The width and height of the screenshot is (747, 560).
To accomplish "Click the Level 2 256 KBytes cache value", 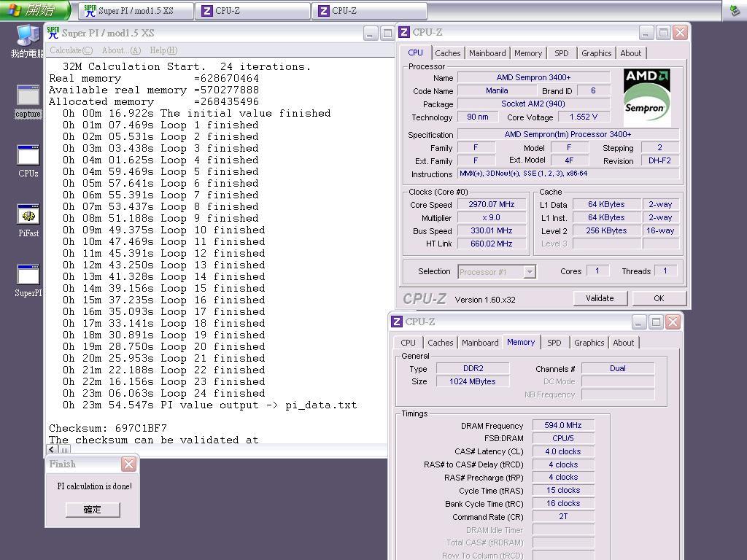I will 606,230.
